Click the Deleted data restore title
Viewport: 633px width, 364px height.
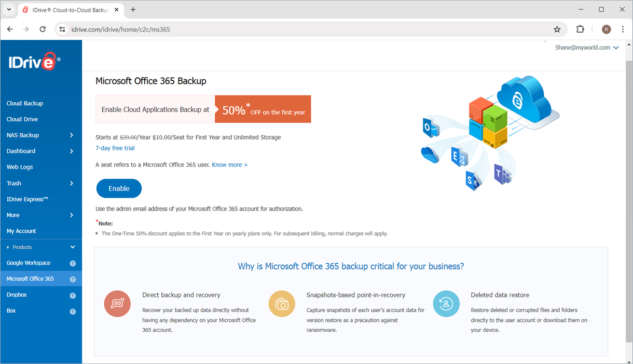coord(500,295)
